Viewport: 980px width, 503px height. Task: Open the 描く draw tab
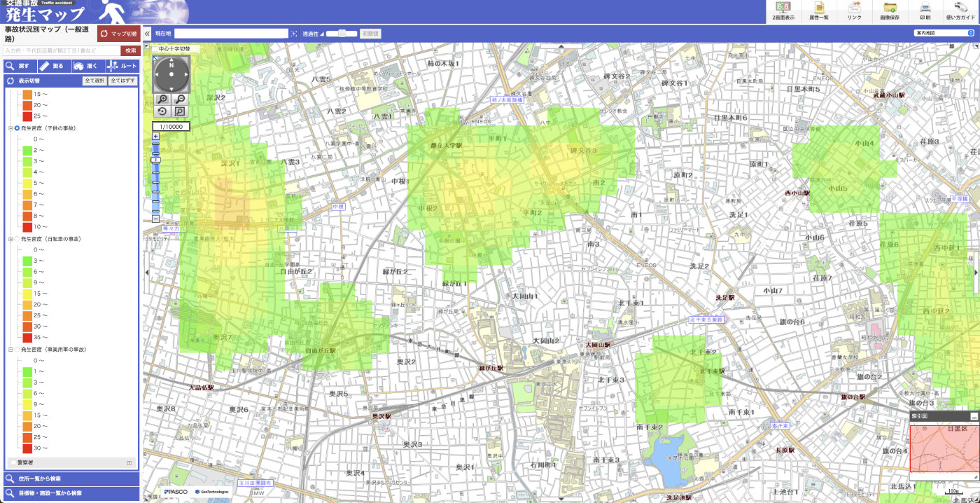coord(87,66)
